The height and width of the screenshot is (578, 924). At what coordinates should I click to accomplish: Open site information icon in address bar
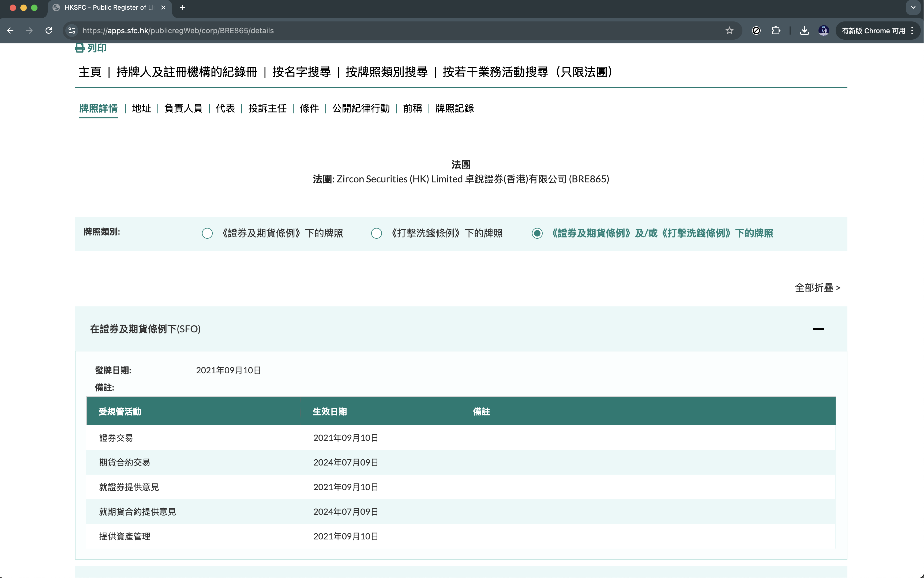point(72,31)
